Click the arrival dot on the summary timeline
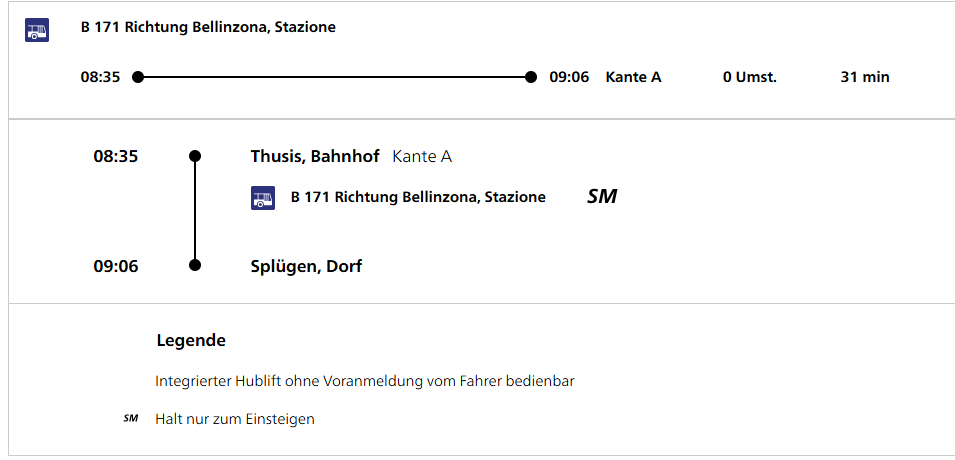Viewport: 955px width, 460px height. [531, 77]
